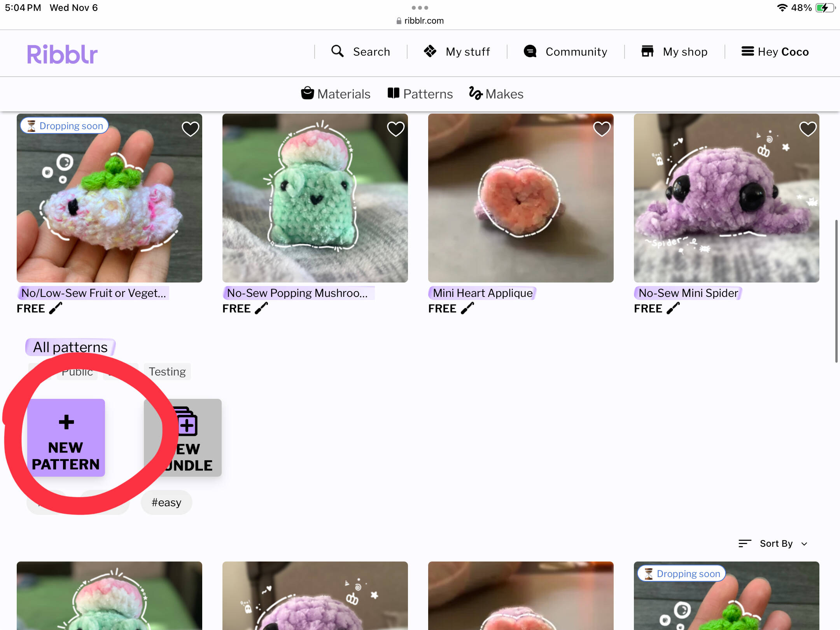Open the Community menu

576,52
